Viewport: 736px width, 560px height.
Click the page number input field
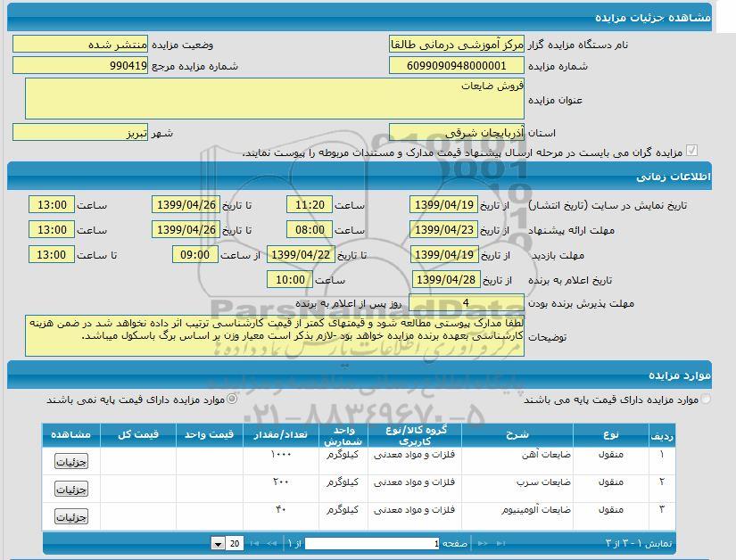pyautogui.click(x=372, y=544)
